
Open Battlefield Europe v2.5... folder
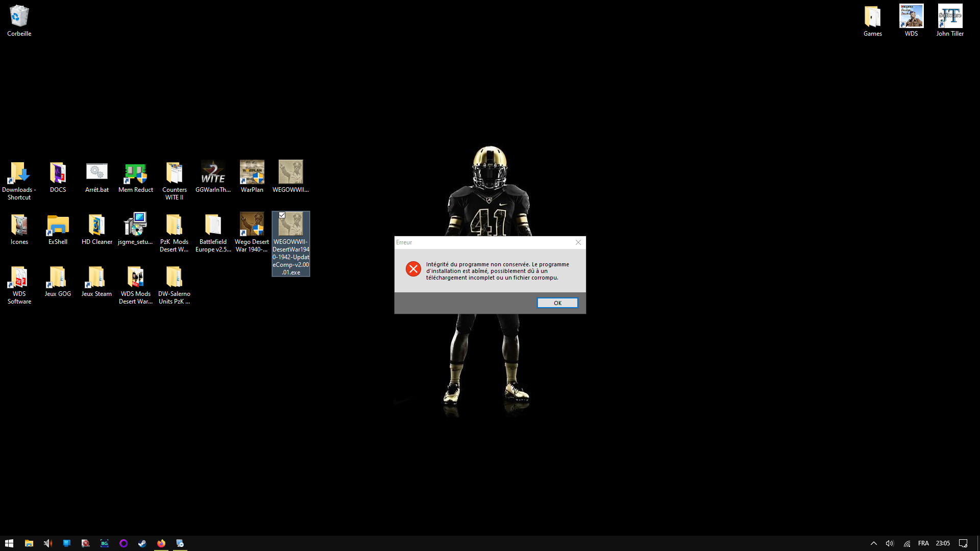[x=213, y=233]
